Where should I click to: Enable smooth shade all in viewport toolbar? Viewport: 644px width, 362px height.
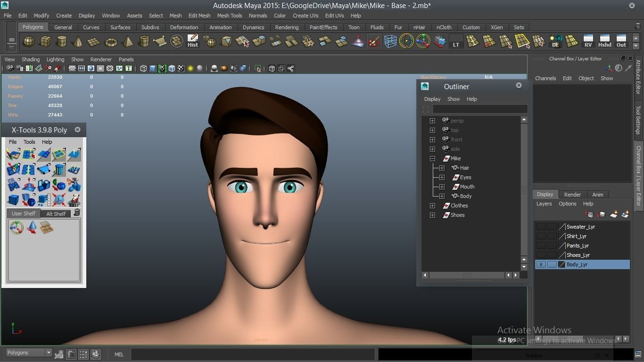click(153, 68)
